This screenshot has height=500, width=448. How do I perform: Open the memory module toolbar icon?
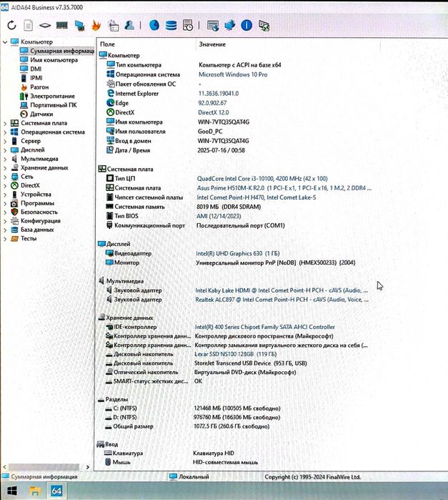62,25
